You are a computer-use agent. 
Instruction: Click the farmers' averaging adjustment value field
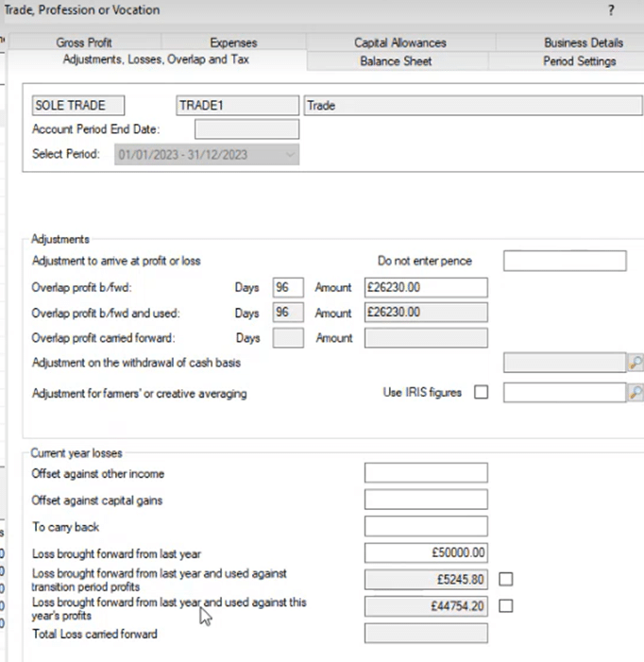pos(565,393)
